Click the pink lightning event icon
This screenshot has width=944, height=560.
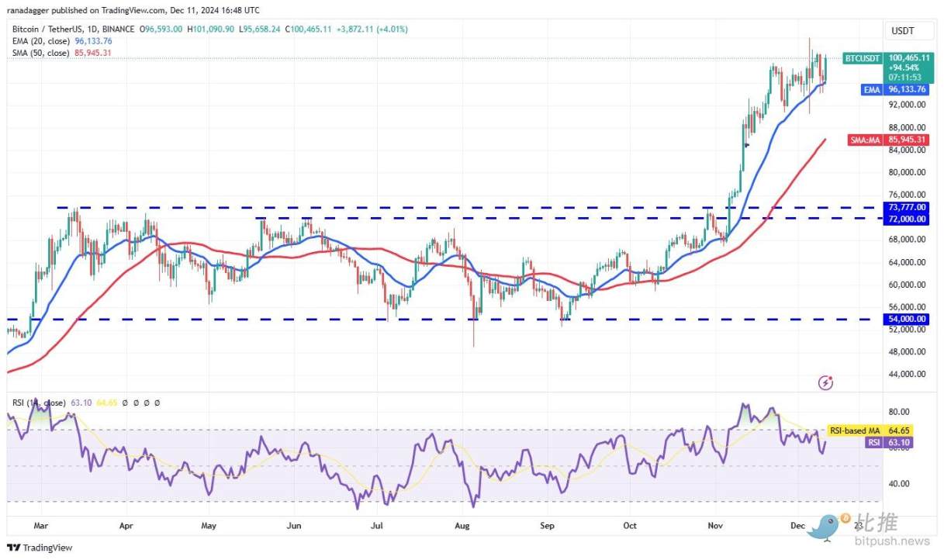[x=826, y=382]
